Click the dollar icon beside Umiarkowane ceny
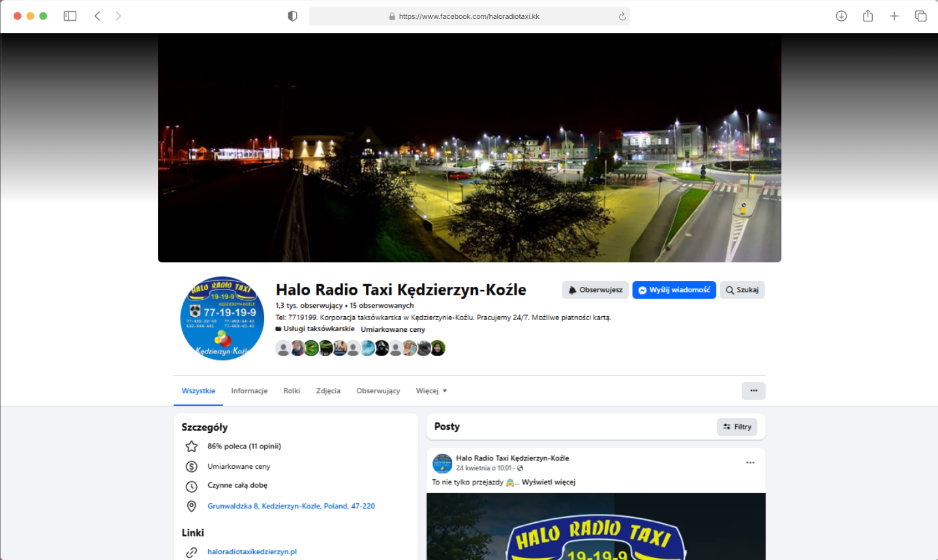This screenshot has height=560, width=938. pos(192,467)
